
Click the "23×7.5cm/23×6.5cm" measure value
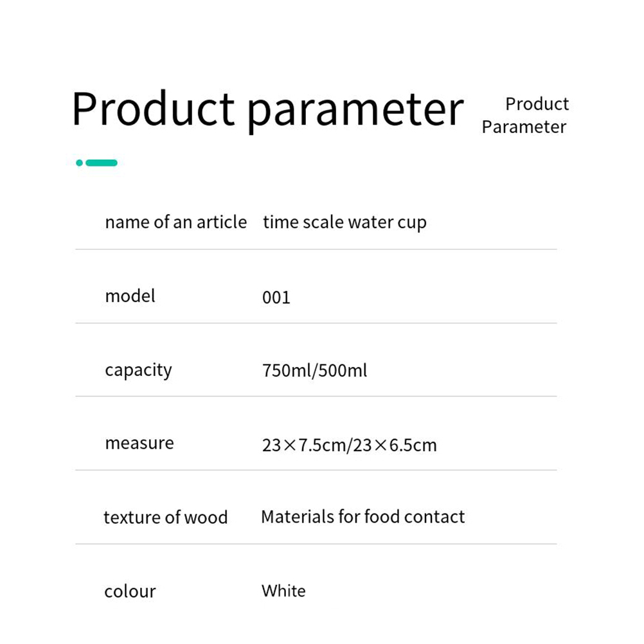click(x=349, y=445)
